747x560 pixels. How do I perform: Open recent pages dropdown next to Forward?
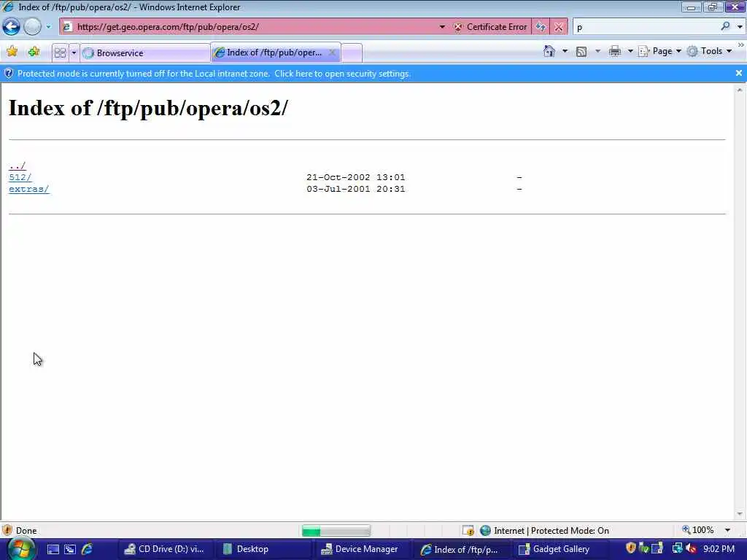click(x=48, y=27)
